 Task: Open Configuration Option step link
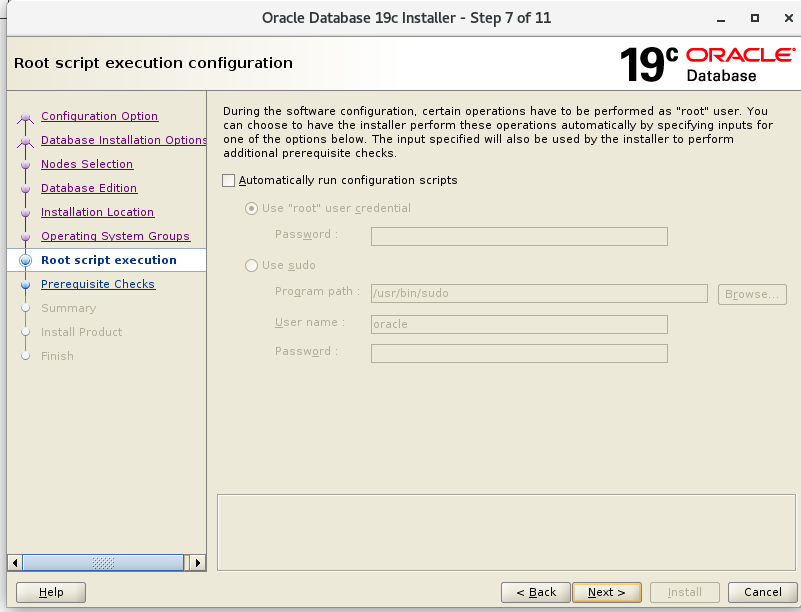[100, 116]
